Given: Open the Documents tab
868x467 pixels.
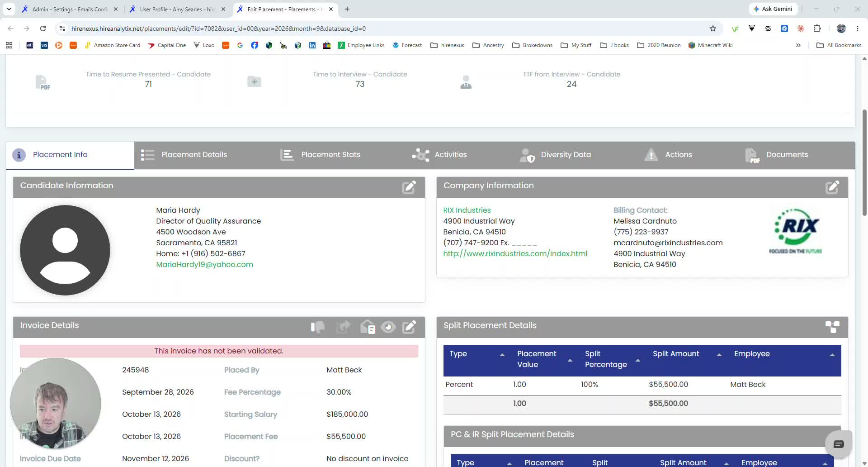Looking at the screenshot, I should tap(776, 155).
